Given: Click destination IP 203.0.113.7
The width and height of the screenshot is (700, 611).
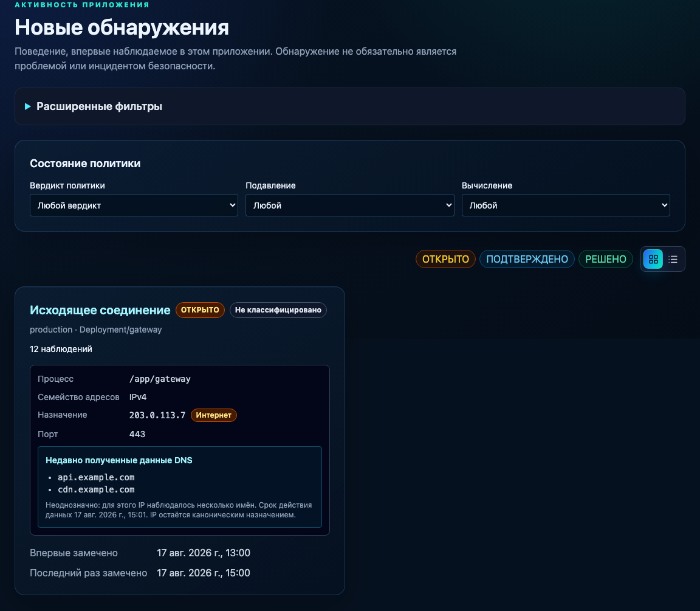Looking at the screenshot, I should click(157, 415).
